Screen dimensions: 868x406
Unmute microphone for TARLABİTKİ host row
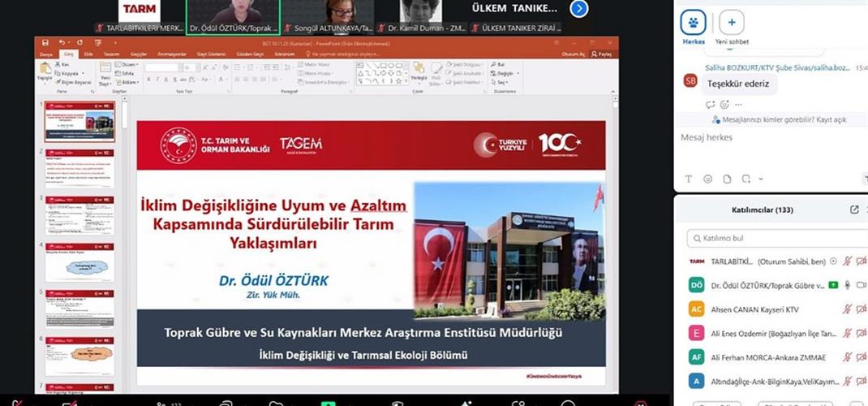(847, 261)
